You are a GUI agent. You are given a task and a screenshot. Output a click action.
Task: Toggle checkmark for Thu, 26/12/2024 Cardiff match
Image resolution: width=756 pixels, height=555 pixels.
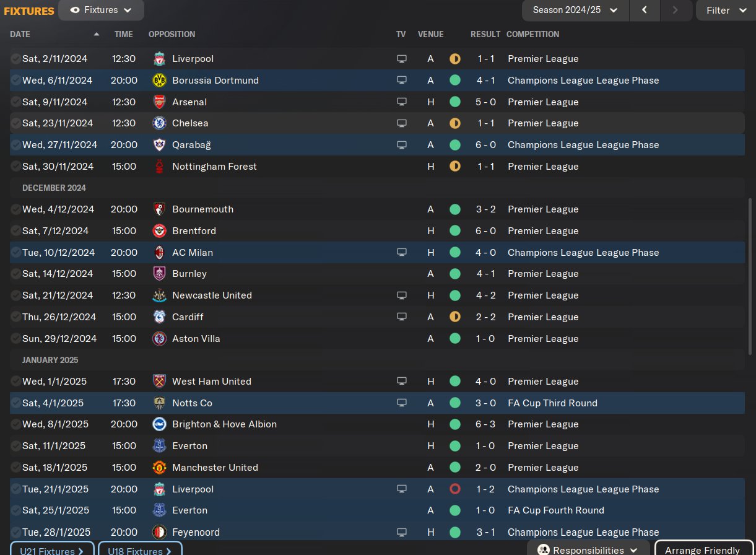(15, 317)
